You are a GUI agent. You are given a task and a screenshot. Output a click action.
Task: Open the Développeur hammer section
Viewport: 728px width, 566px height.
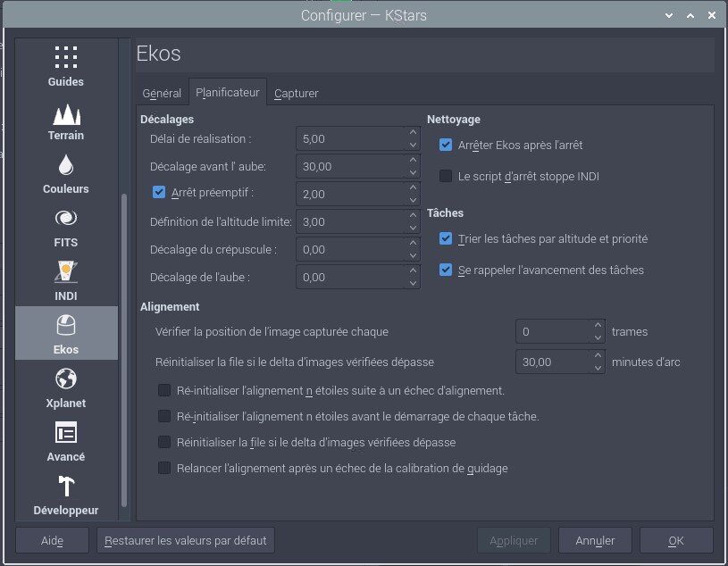pos(66,494)
